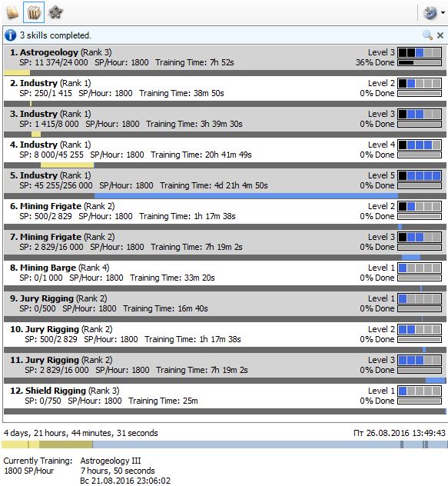448x486 pixels.
Task: Select Jury Rigging Level 1 row
Action: point(225,304)
